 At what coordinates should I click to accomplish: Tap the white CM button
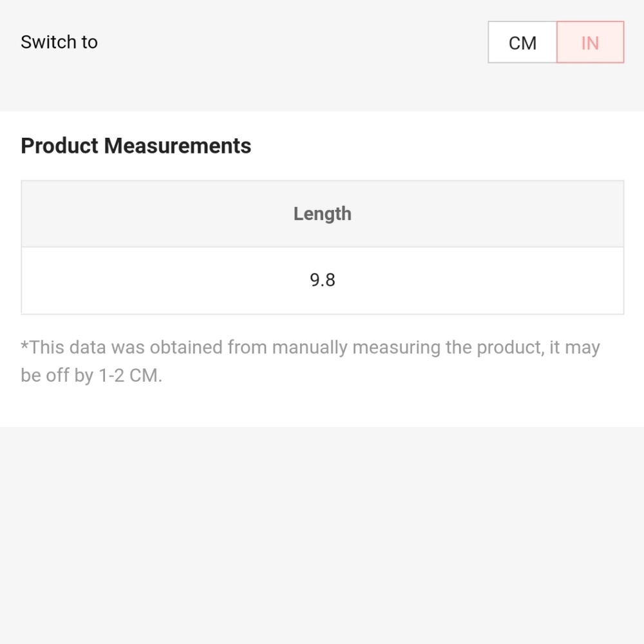click(522, 43)
